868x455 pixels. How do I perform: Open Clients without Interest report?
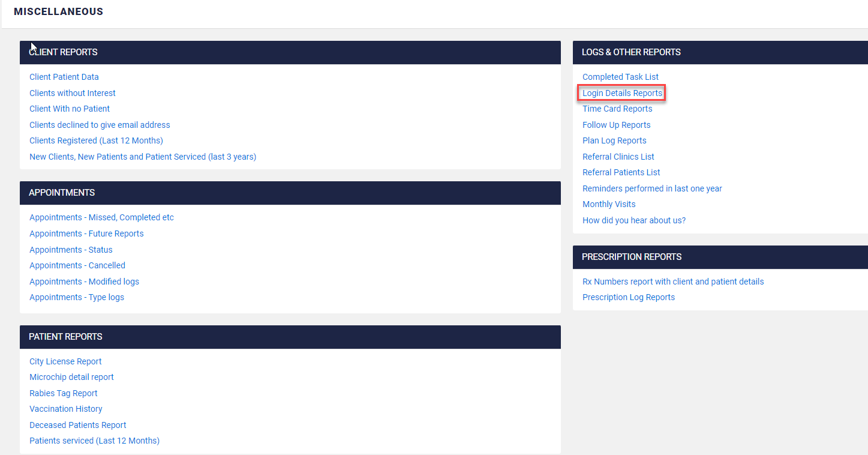pos(73,93)
